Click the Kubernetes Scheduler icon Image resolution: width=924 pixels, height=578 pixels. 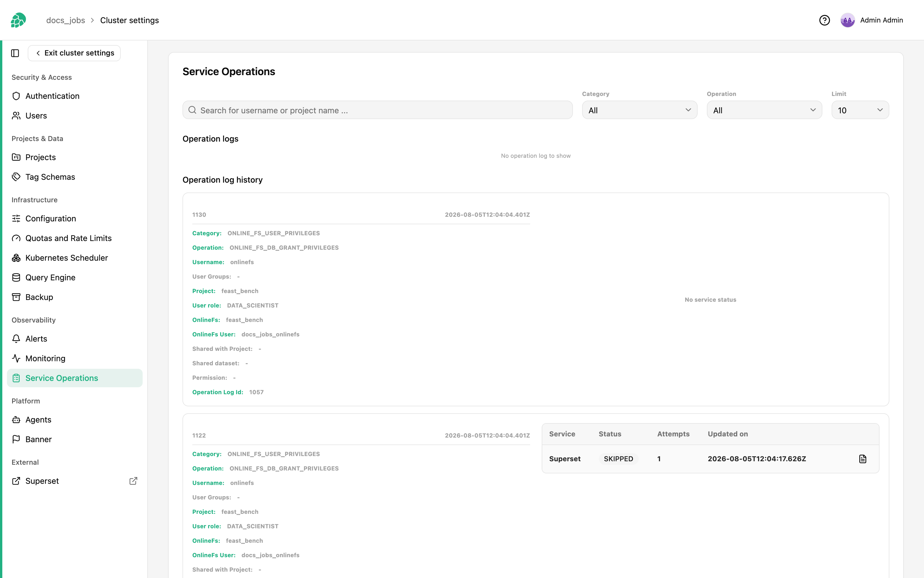click(16, 258)
